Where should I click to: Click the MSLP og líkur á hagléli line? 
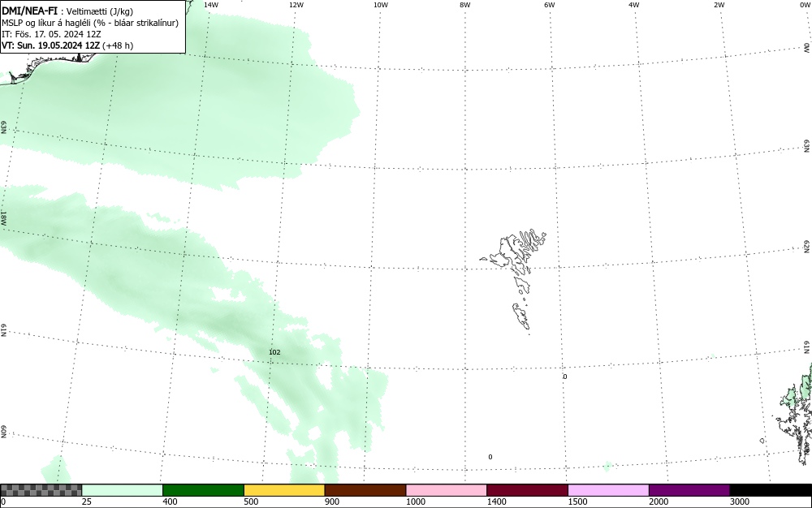coord(90,23)
